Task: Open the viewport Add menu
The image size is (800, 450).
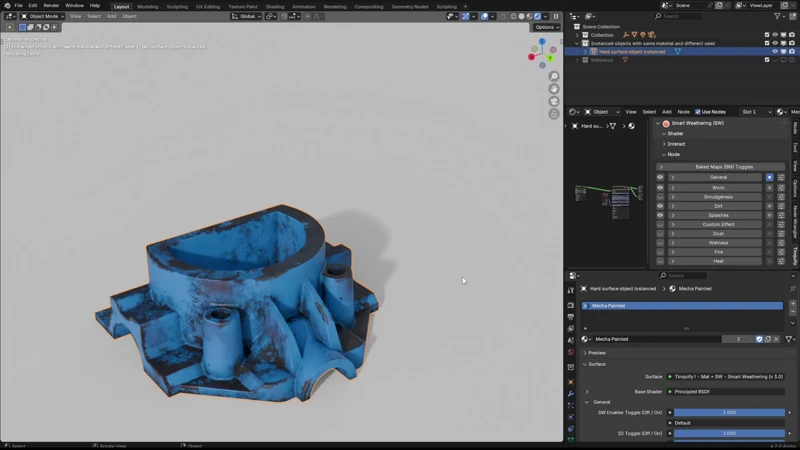Action: tap(111, 16)
